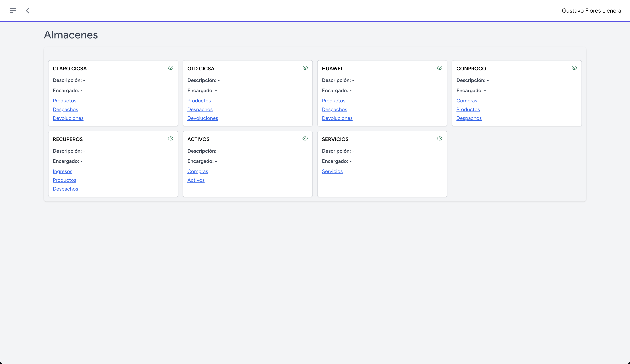The image size is (630, 364).
Task: Click the eye icon on SERVICIOS card
Action: (440, 138)
